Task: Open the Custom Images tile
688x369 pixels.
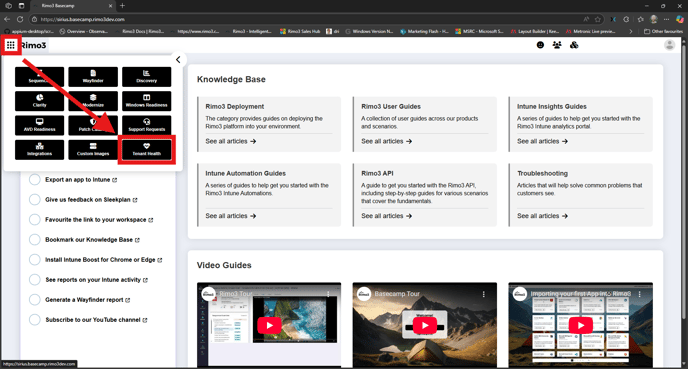Action: click(x=93, y=150)
